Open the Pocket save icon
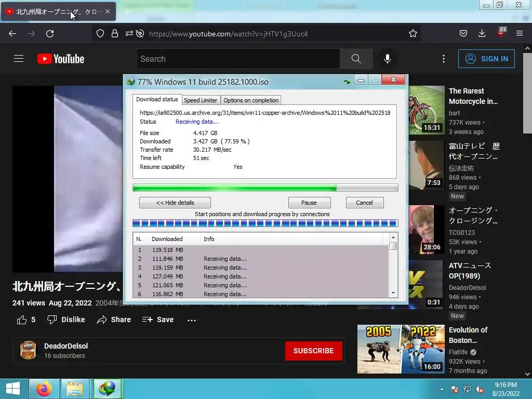 pyautogui.click(x=463, y=33)
